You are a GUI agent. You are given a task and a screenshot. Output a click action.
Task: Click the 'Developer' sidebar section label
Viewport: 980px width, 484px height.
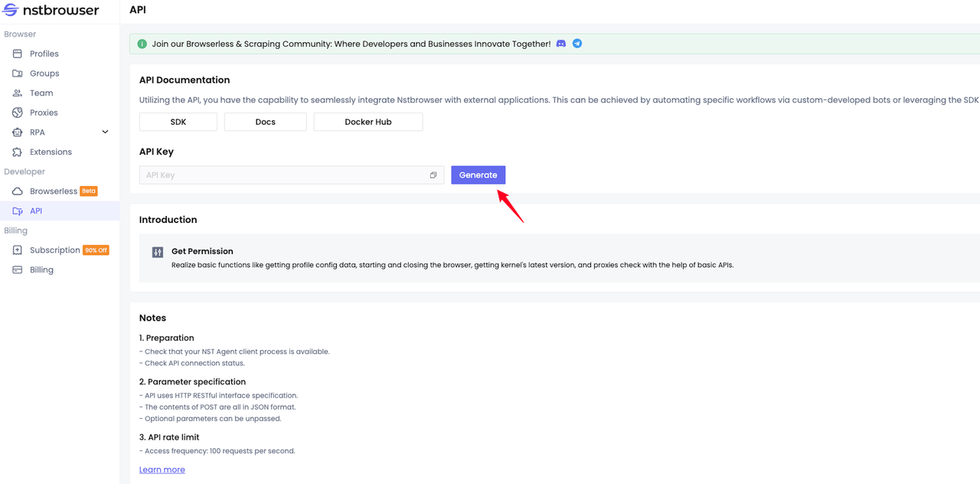pyautogui.click(x=24, y=172)
